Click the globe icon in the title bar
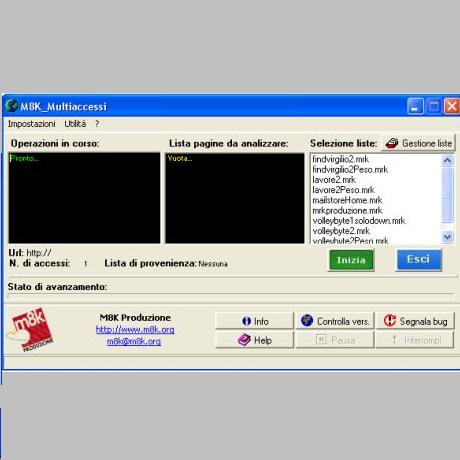This screenshot has height=460, width=460. tap(11, 106)
